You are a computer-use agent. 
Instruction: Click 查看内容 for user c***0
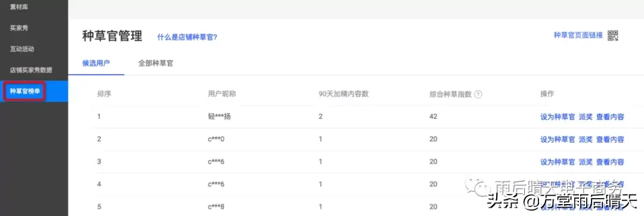click(611, 139)
